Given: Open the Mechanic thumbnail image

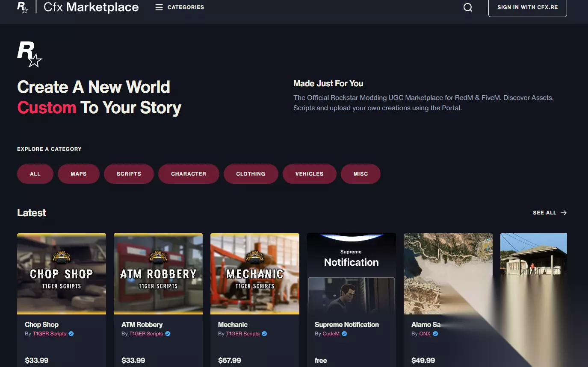Looking at the screenshot, I should click(255, 274).
